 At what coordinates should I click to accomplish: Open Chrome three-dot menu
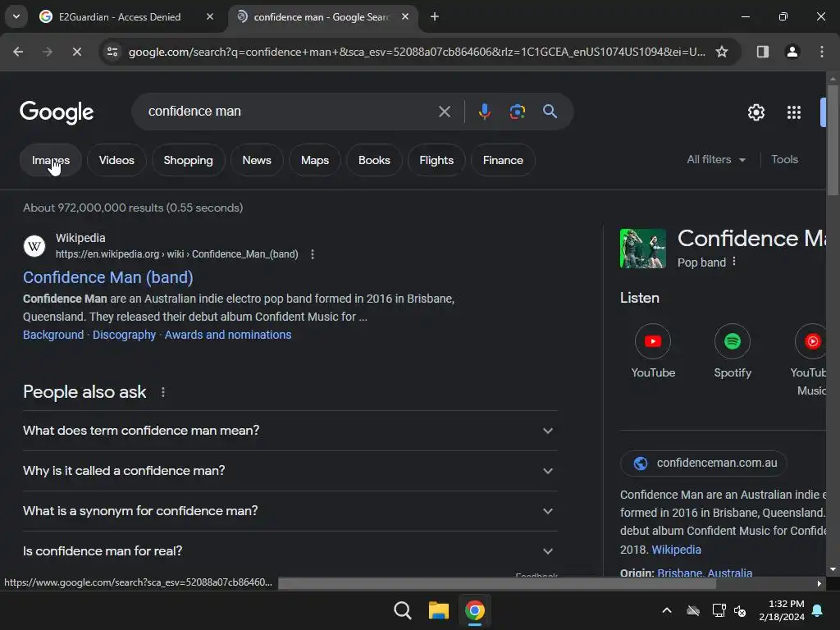[821, 52]
